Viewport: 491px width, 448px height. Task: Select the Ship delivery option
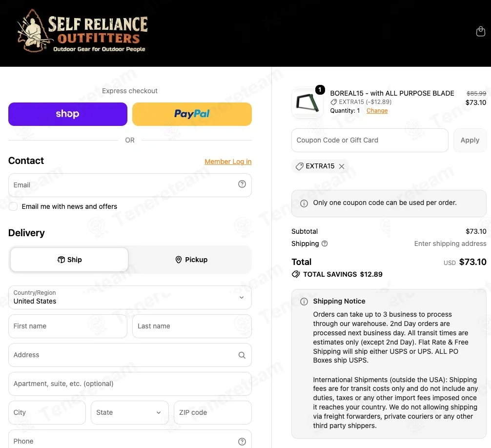[69, 260]
